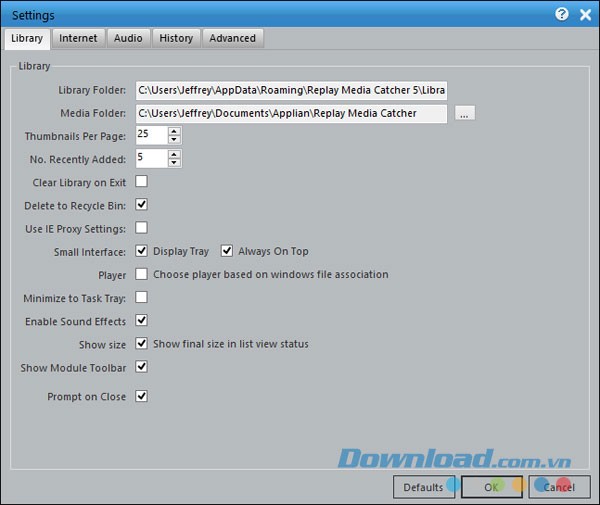Image resolution: width=600 pixels, height=505 pixels.
Task: Uncheck Prompt on Close
Action: click(x=142, y=396)
